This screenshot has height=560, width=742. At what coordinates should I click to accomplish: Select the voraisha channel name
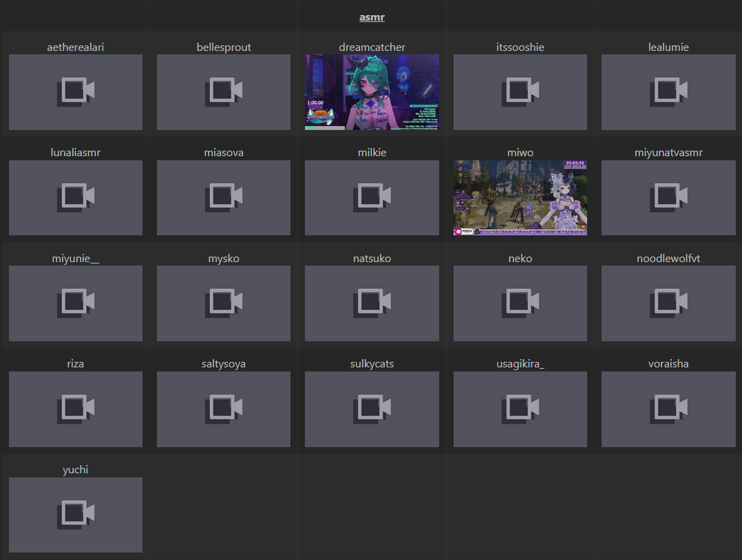point(668,364)
